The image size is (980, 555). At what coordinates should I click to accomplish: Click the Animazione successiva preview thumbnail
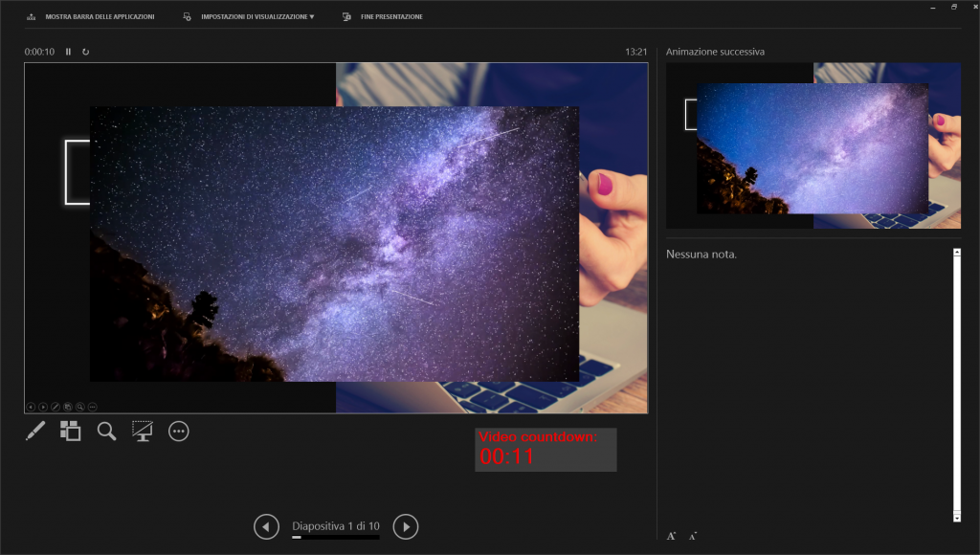pos(813,145)
